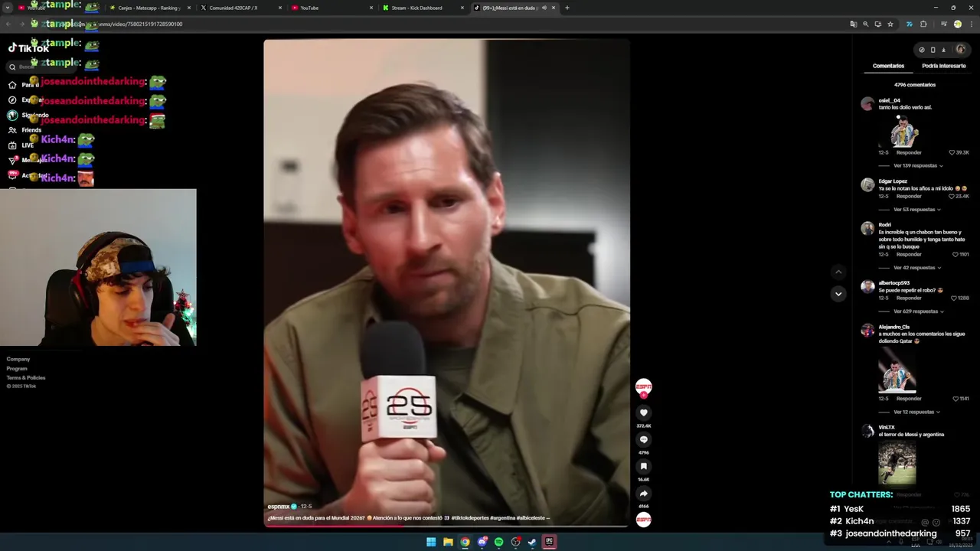Reply to Edgar Lopez's comment with Responder
This screenshot has height=551, width=980.
[x=909, y=196]
